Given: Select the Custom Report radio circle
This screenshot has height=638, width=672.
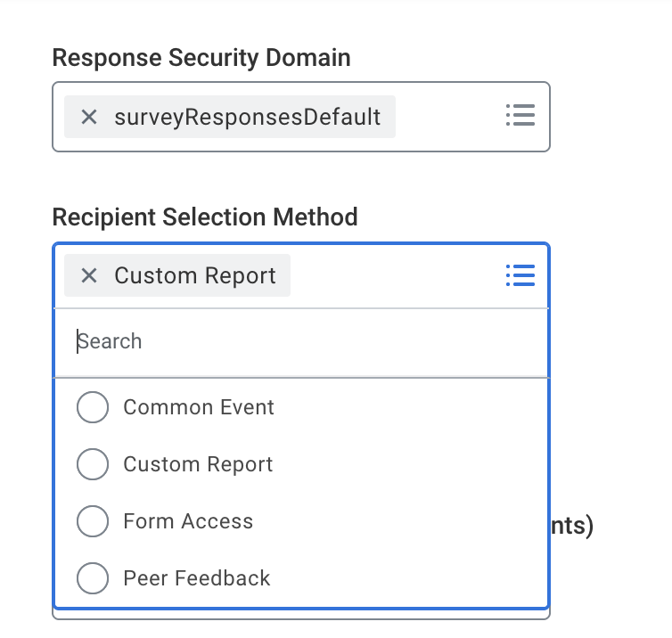Looking at the screenshot, I should pyautogui.click(x=93, y=464).
